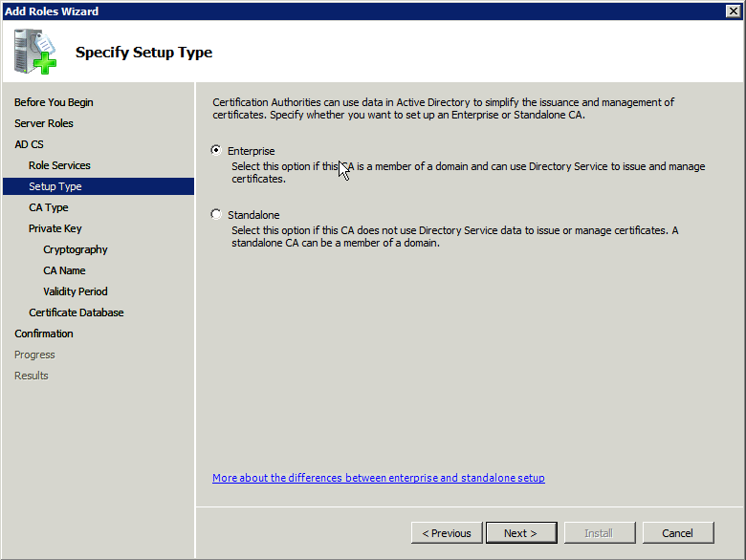Navigate to Server Roles step
The height and width of the screenshot is (560, 746).
point(44,123)
